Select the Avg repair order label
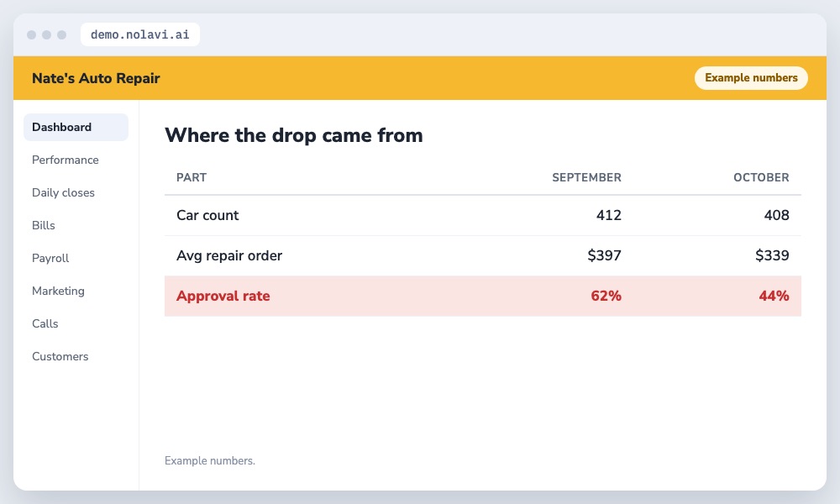 (229, 255)
